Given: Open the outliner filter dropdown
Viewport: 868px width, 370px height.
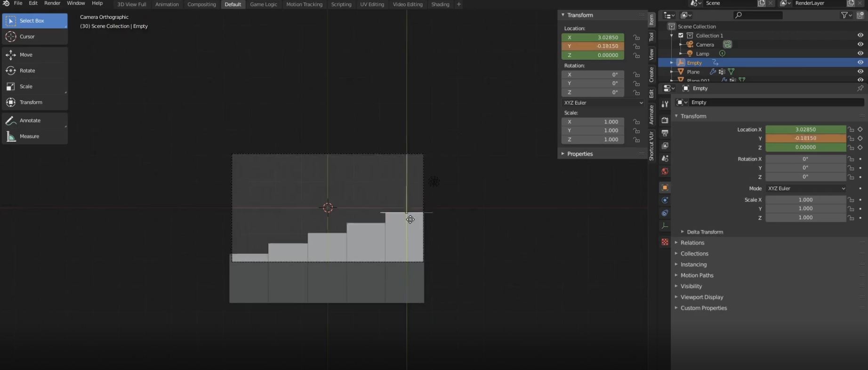Looking at the screenshot, I should click(x=846, y=16).
